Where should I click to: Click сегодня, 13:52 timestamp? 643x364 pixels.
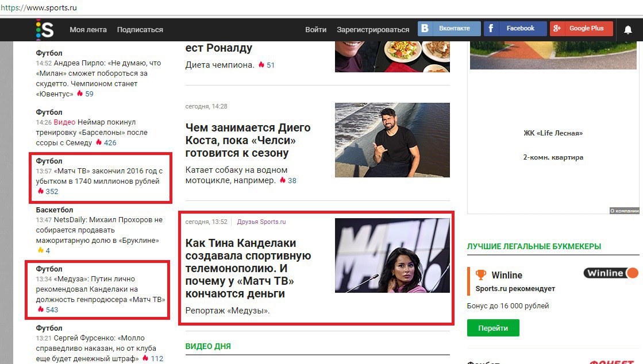[206, 222]
